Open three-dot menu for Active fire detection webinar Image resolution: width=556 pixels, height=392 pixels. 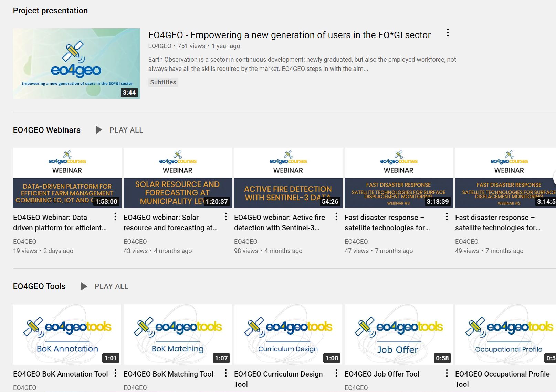[336, 216]
